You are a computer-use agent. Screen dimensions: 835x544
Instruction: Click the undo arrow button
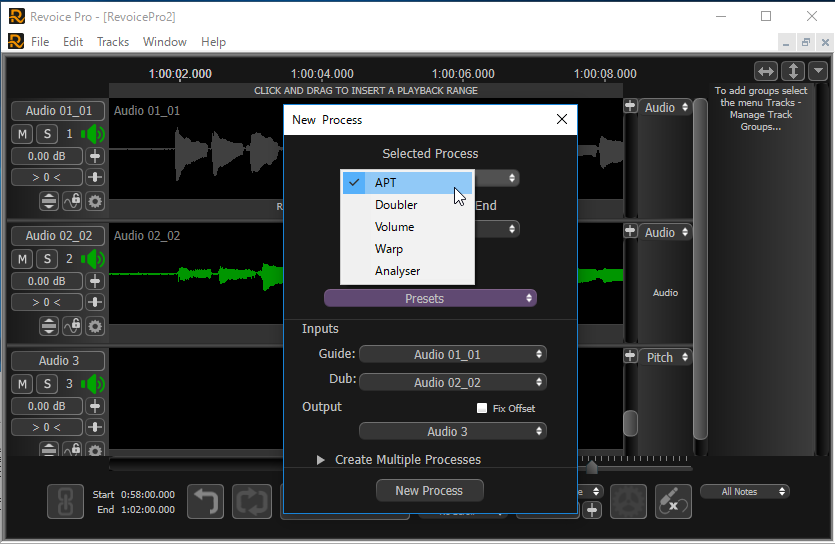tap(206, 501)
